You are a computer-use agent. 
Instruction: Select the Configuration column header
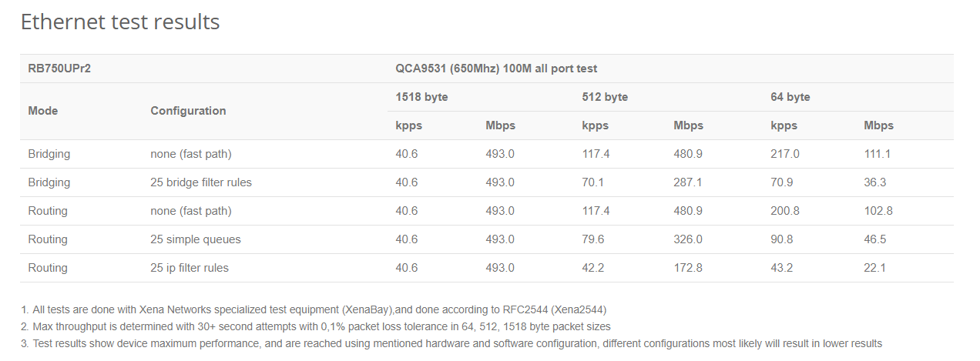188,111
